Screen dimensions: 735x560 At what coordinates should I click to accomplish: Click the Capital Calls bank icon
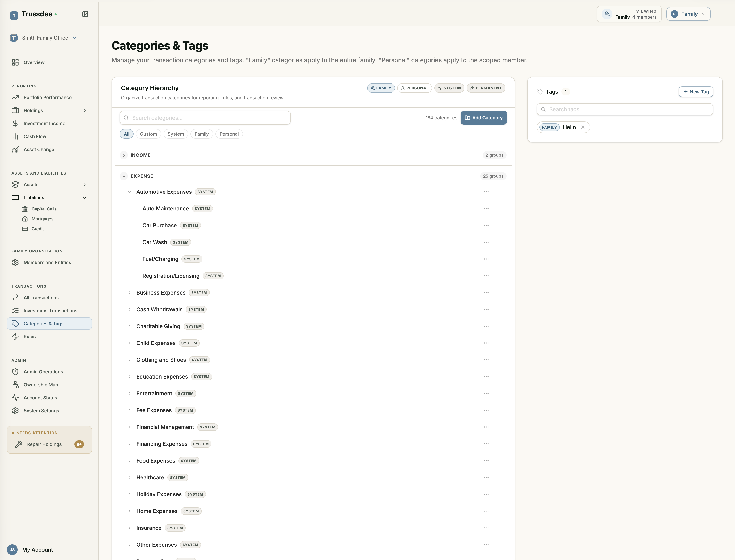(x=25, y=209)
